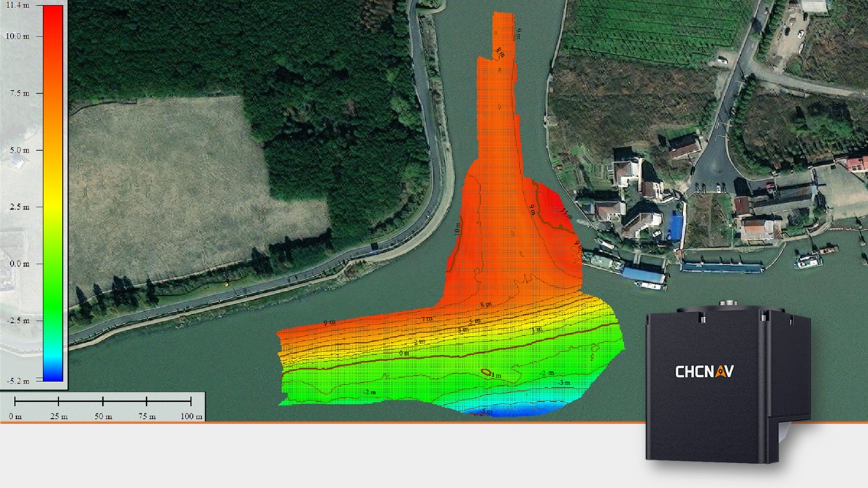Screen dimensions: 868x488
Task: Click the 0 m start of the scale bar
Action: click(15, 416)
